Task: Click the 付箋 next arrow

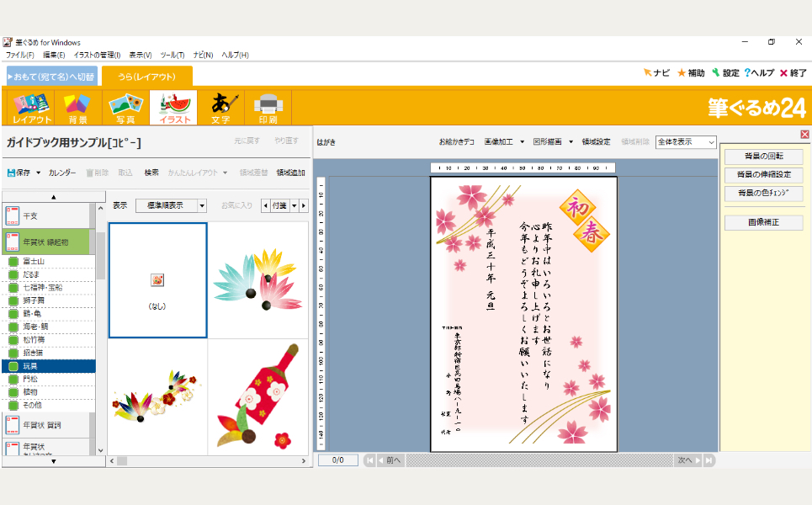Action: tap(304, 205)
